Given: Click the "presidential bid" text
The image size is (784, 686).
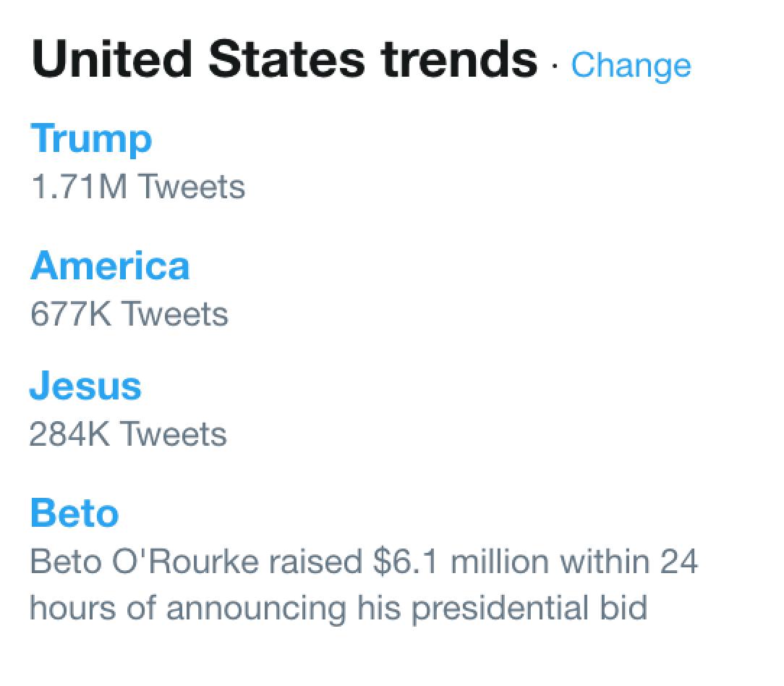Looking at the screenshot, I should tap(529, 608).
